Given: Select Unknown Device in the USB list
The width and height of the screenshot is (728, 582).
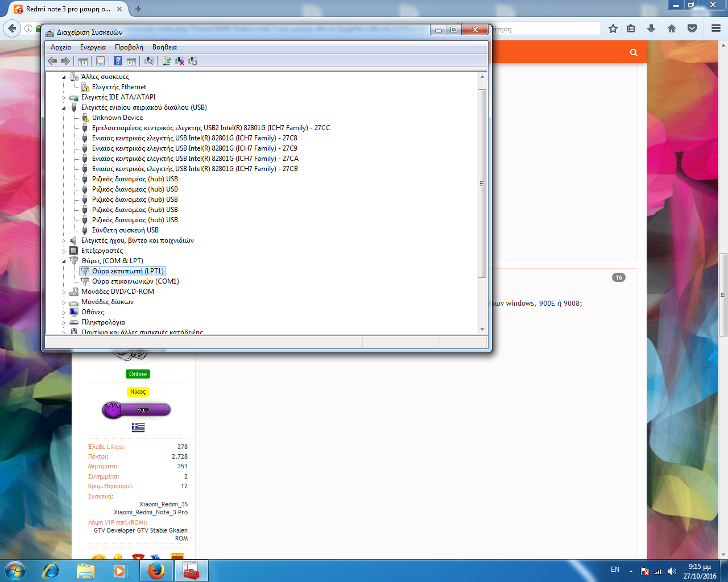Looking at the screenshot, I should pos(117,118).
